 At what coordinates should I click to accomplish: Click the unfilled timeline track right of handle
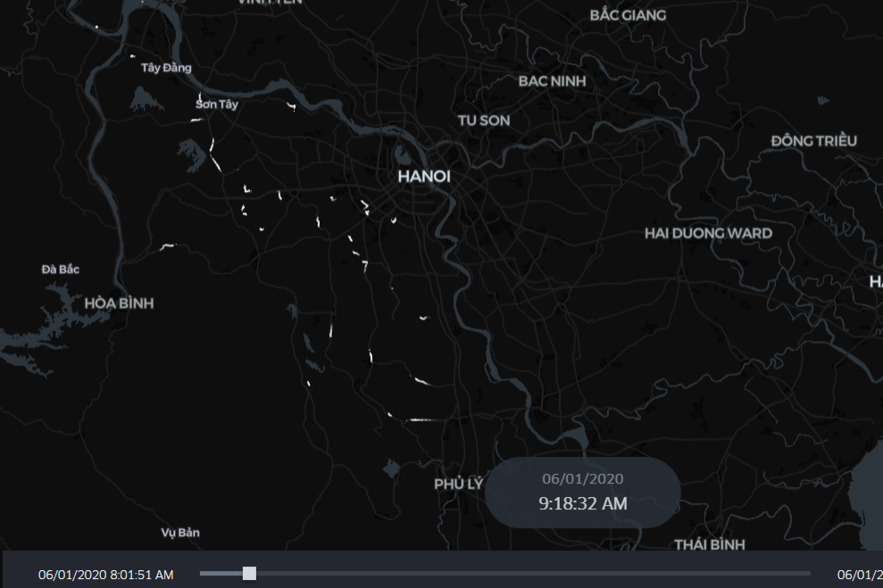pos(536,573)
